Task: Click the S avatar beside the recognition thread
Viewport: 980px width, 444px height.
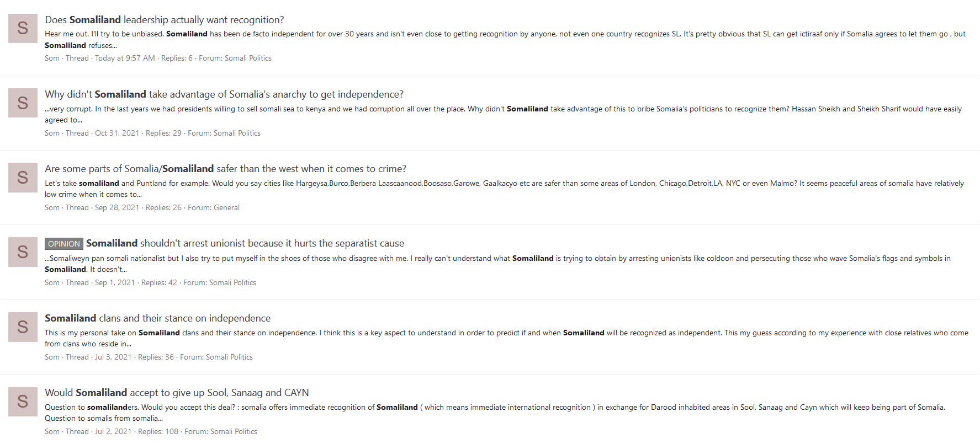Action: coord(23,28)
